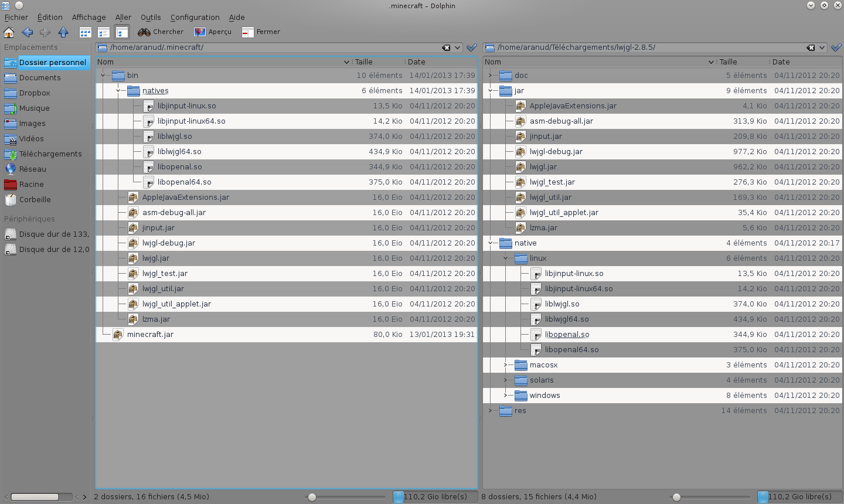Open Réseau network place
This screenshot has width=844, height=504.
pos(32,169)
